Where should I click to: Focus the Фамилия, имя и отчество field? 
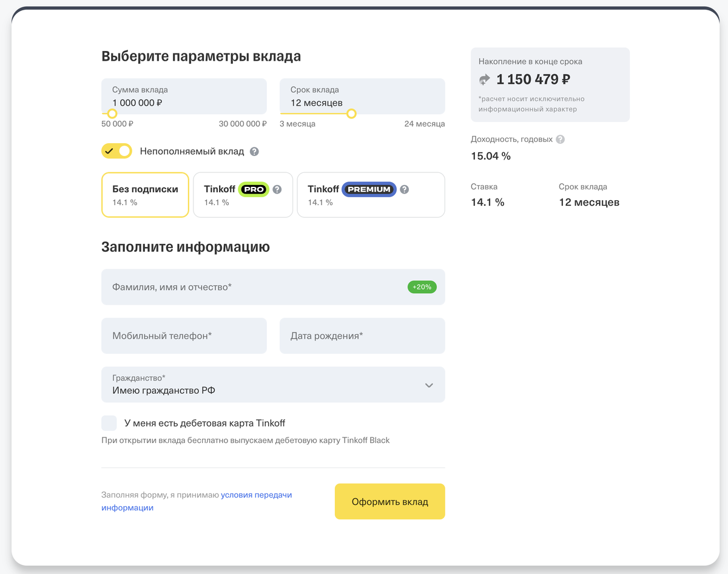click(x=273, y=287)
